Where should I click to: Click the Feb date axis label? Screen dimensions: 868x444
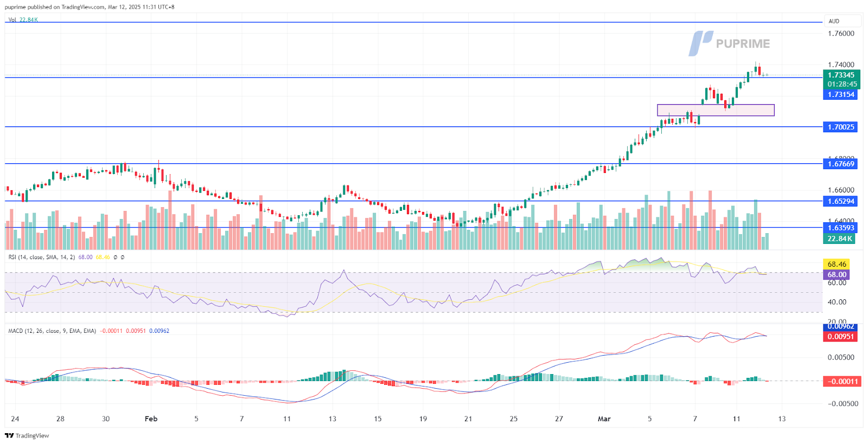coord(151,419)
